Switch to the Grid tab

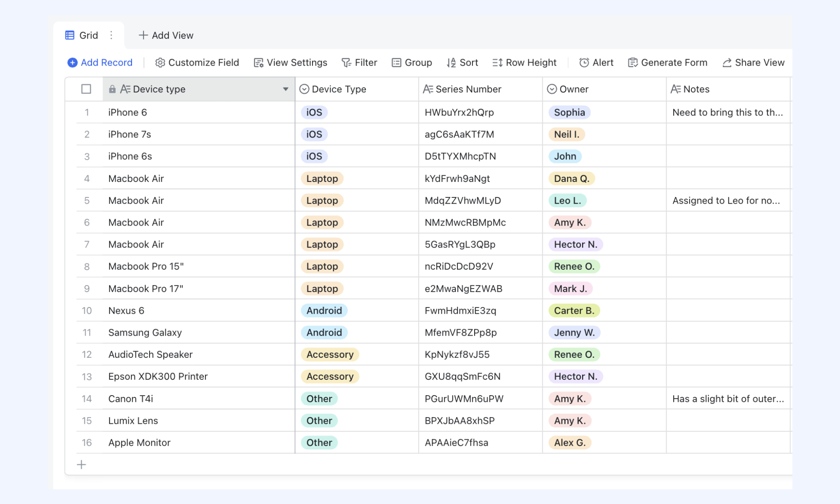(x=89, y=35)
